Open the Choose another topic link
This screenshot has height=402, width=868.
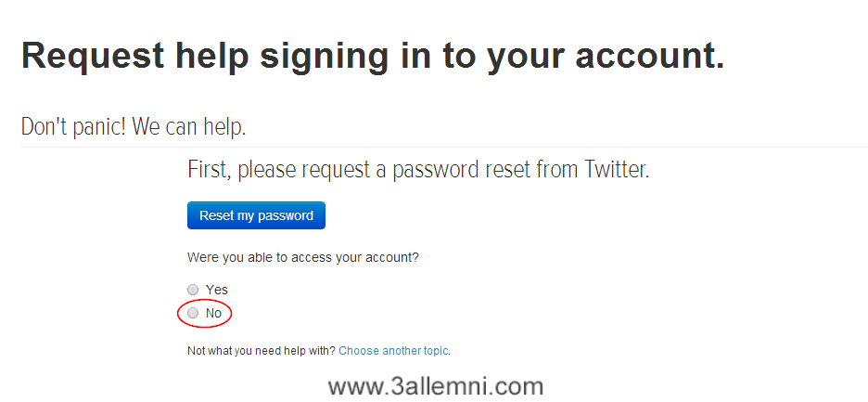click(393, 351)
